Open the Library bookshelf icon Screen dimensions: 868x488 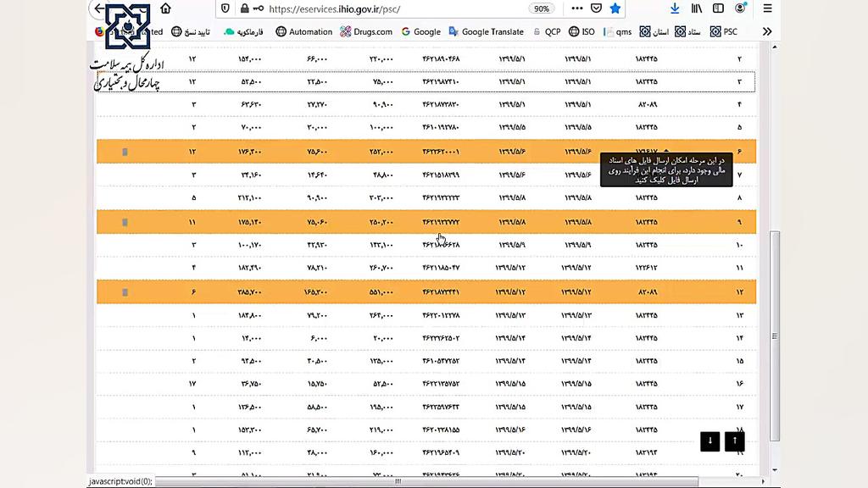coord(697,8)
